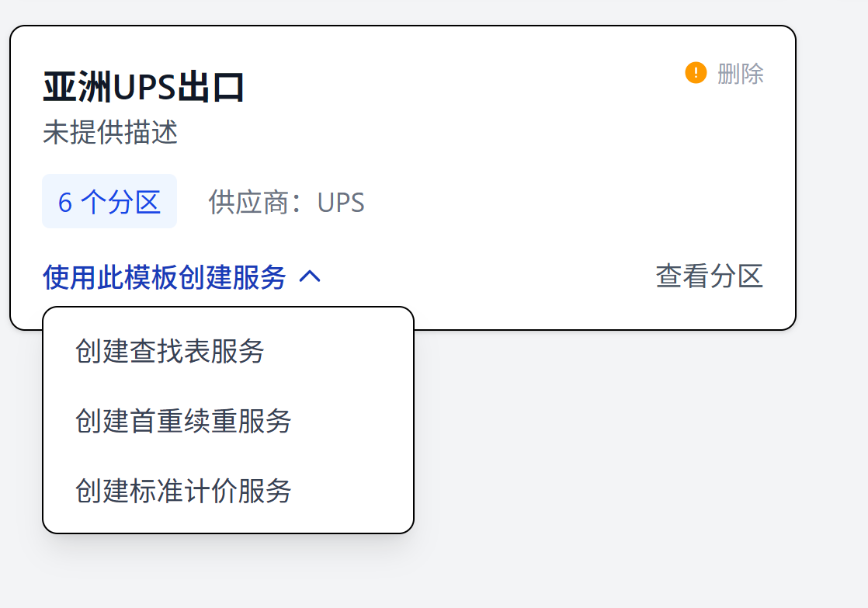Click the 供应商：UPS label
Image resolution: width=868 pixels, height=608 pixels.
click(286, 202)
